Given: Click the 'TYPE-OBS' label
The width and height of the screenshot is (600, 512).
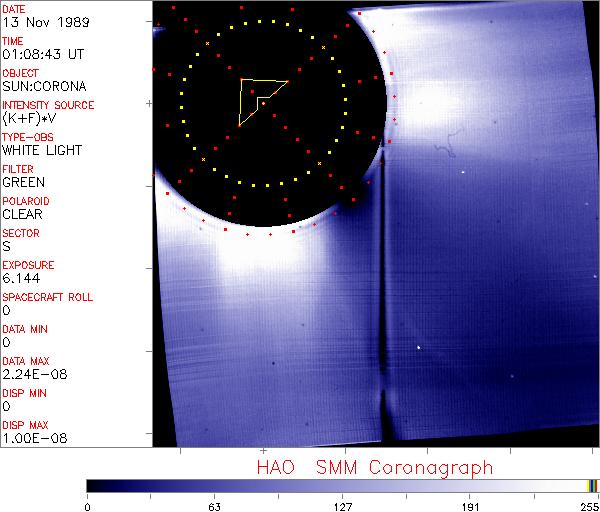Looking at the screenshot, I should pos(28,137).
